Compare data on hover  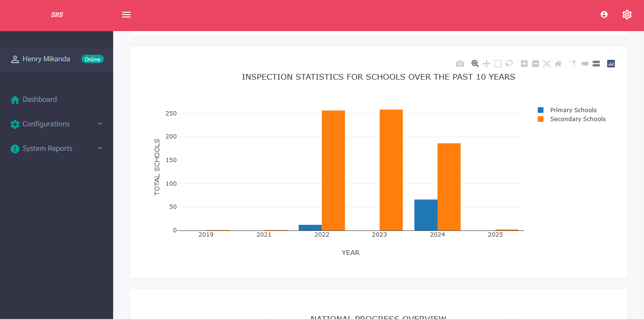point(596,64)
